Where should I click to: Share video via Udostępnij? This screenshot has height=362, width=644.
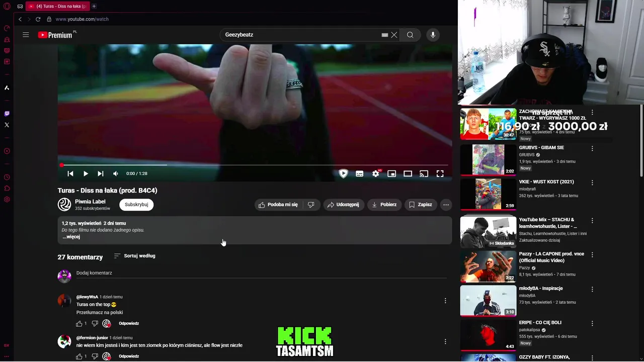point(343,205)
